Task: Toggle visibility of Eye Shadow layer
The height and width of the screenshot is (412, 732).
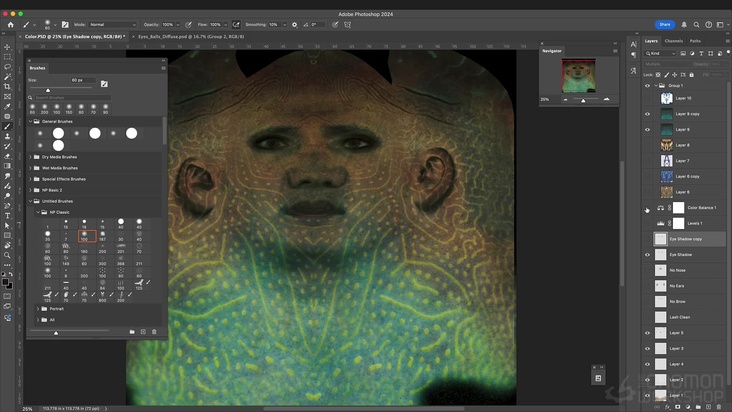Action: coord(647,255)
